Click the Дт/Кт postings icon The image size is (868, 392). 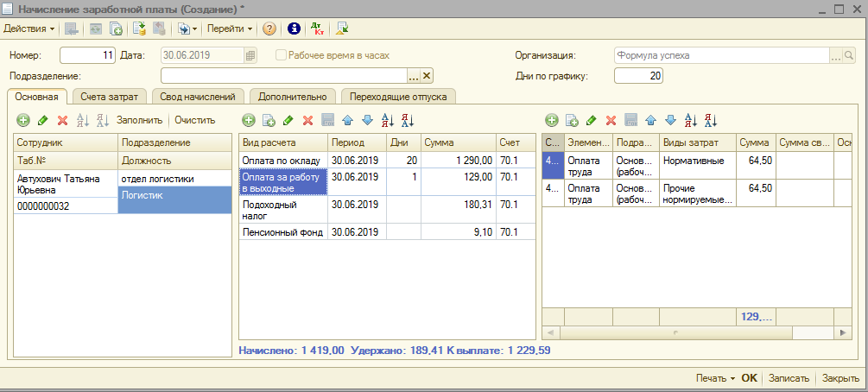(317, 28)
